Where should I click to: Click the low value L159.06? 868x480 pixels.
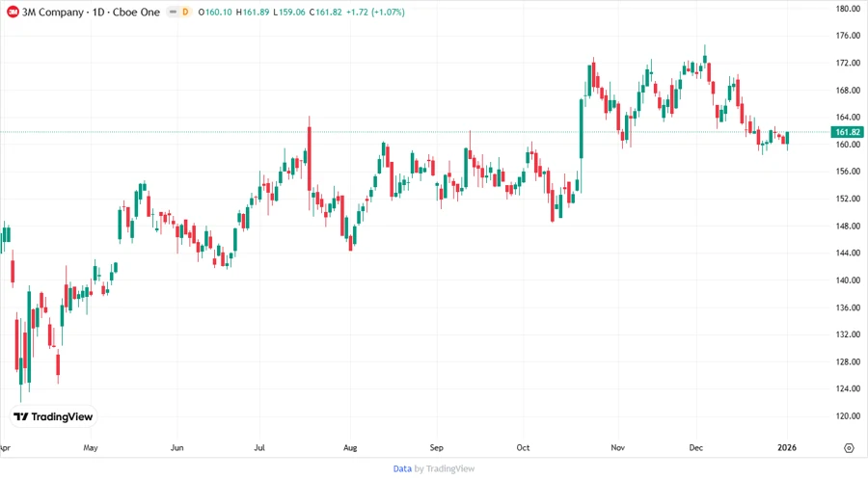[x=289, y=13]
